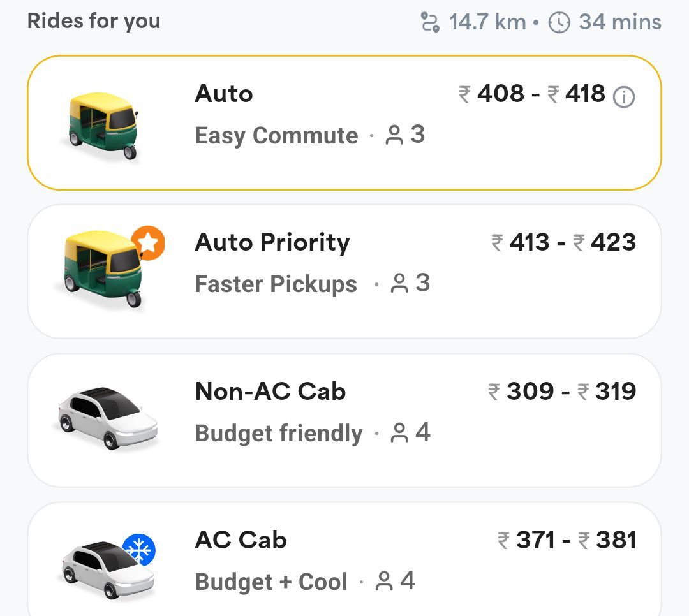The width and height of the screenshot is (689, 616).
Task: Tap the ₹ 413 - ₹ 423 fare
Action: [563, 242]
